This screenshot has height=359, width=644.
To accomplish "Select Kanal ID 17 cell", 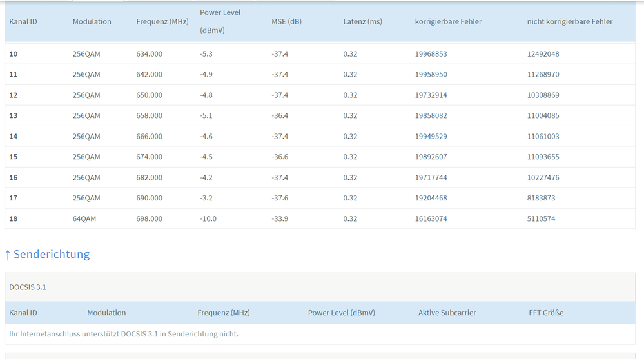I will (13, 198).
